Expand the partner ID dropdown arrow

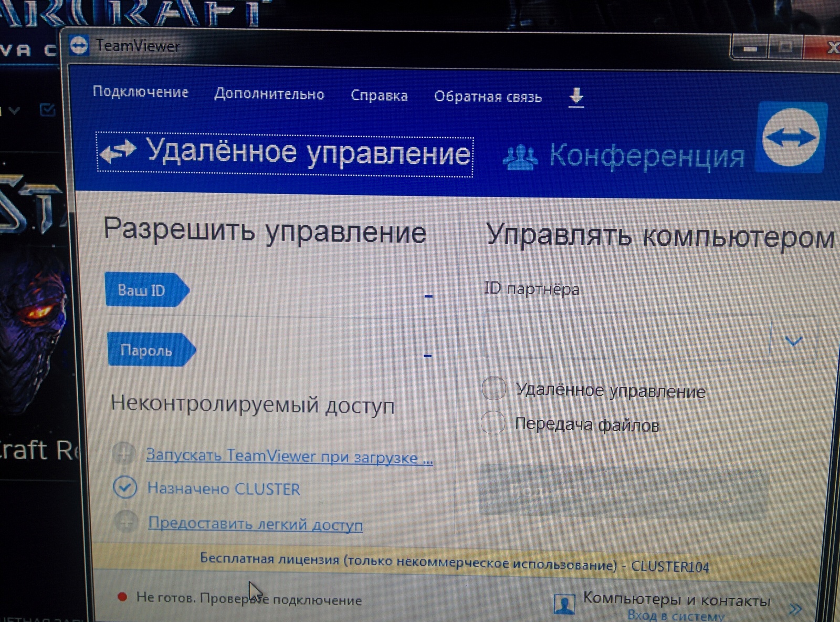(x=793, y=341)
